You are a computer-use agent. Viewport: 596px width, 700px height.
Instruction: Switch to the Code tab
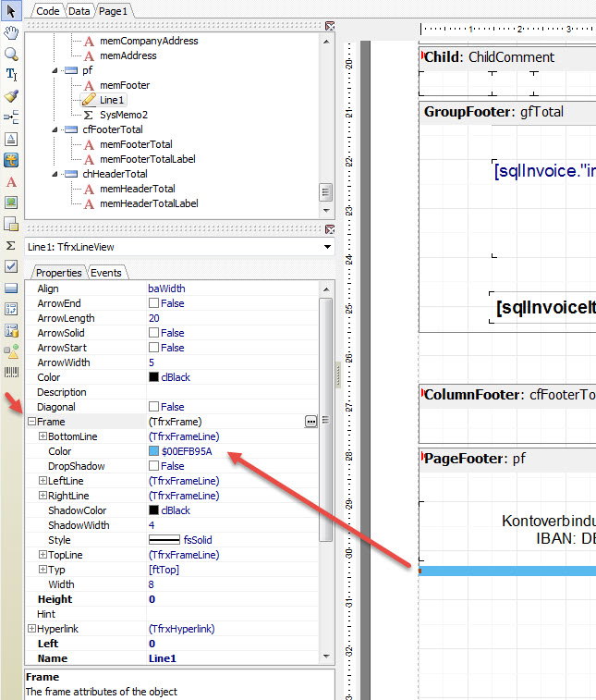click(x=47, y=10)
